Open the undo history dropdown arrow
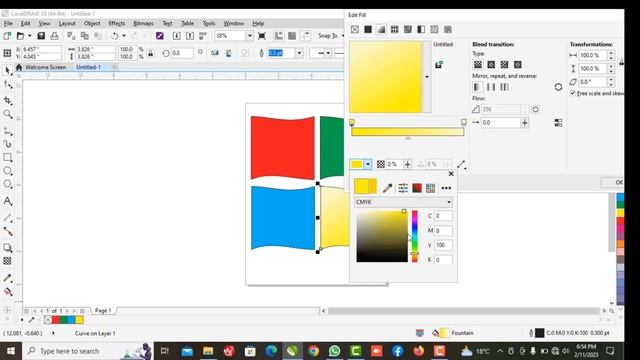This screenshot has width=640, height=360. coord(124,36)
